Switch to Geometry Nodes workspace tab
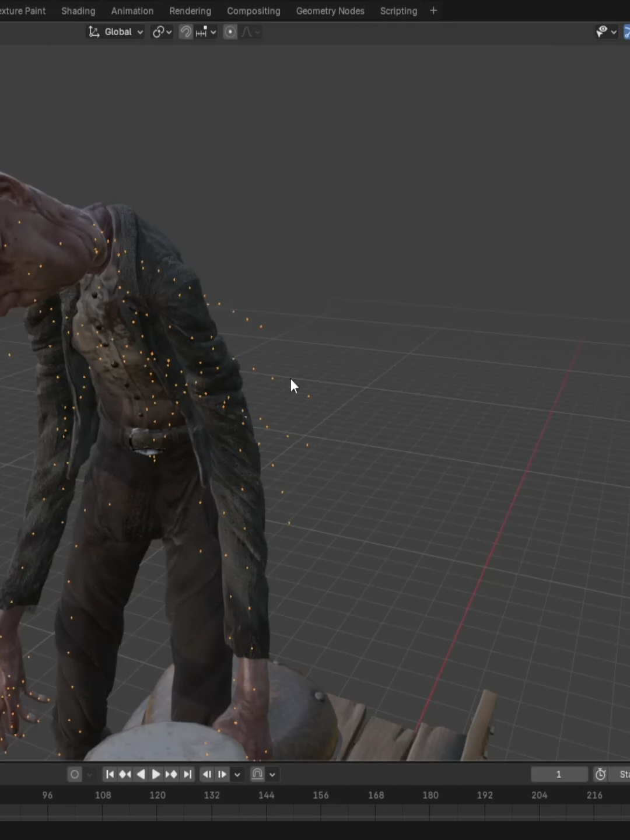630x840 pixels. (x=330, y=11)
